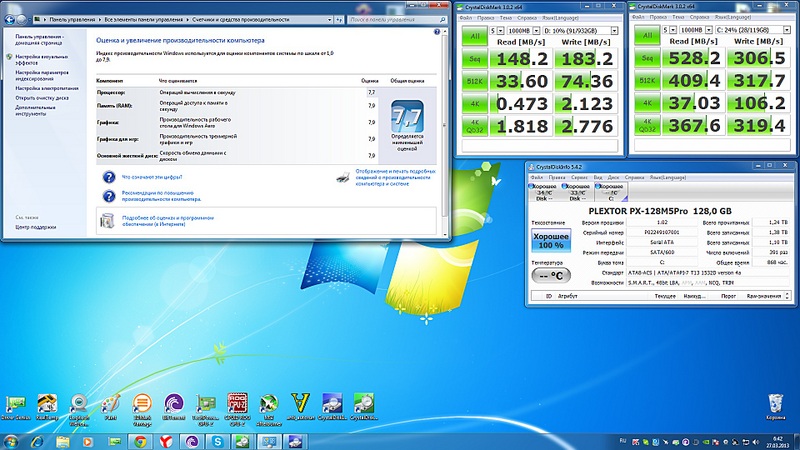This screenshot has width=800, height=450.
Task: Click the 7,7 base score badge
Action: 407,117
